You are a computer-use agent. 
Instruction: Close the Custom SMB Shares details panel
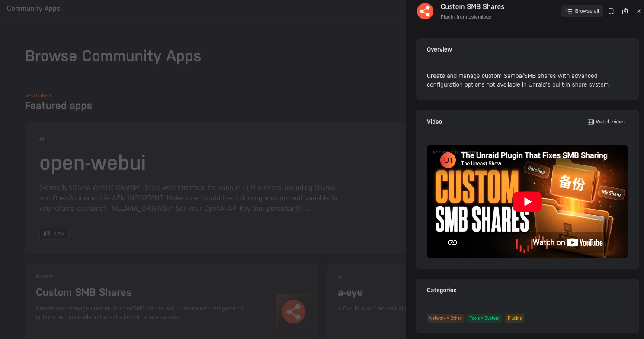[639, 11]
